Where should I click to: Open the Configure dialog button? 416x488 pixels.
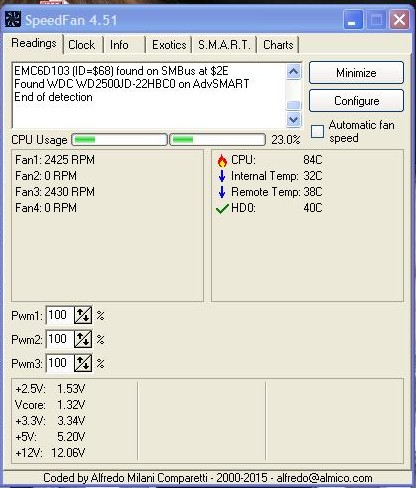pos(356,101)
